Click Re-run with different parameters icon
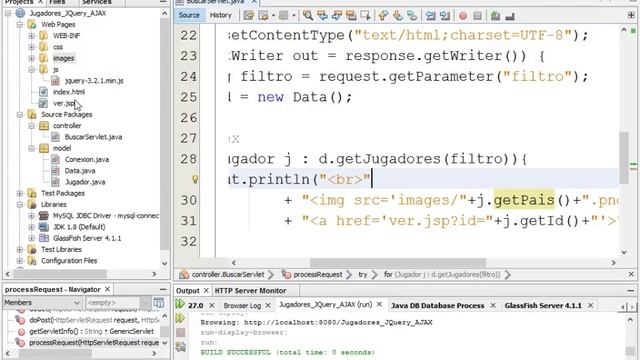Viewport: 640px width, 360px height. click(180, 318)
